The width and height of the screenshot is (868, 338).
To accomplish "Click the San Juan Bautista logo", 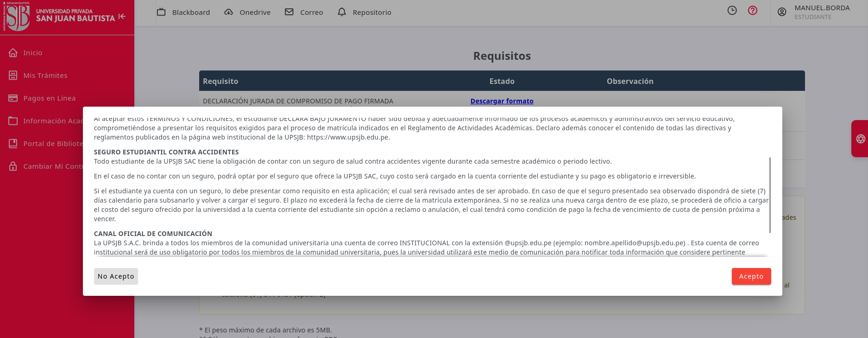I will (x=58, y=16).
